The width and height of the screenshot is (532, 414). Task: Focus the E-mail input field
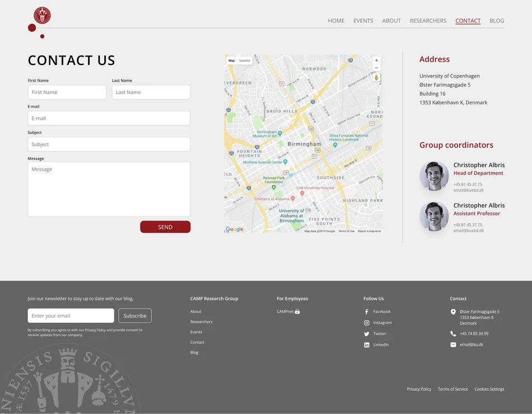(109, 119)
